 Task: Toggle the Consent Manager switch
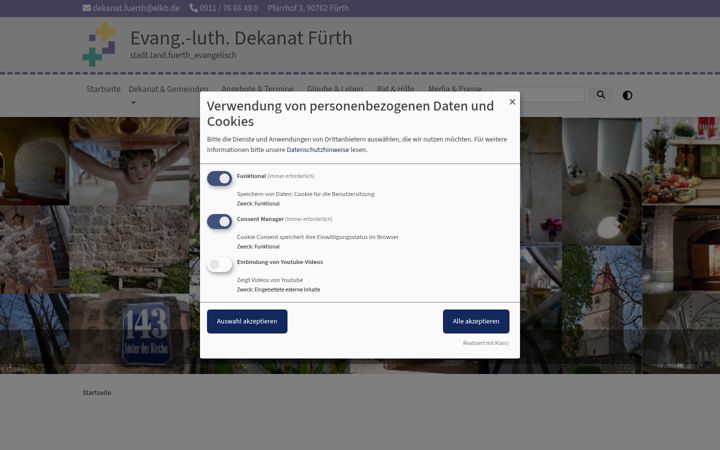[219, 221]
